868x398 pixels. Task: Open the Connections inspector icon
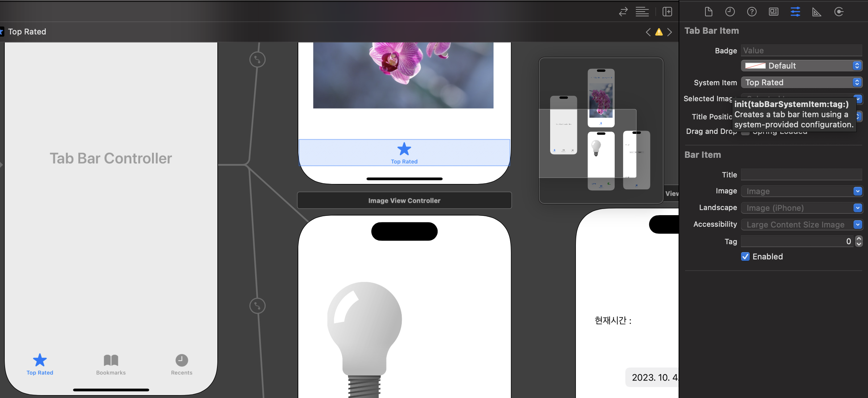click(x=839, y=12)
